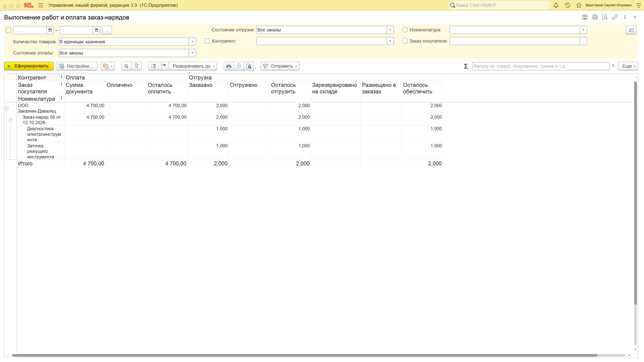Print report from top-right printer icon
644x362 pixels.
click(595, 17)
